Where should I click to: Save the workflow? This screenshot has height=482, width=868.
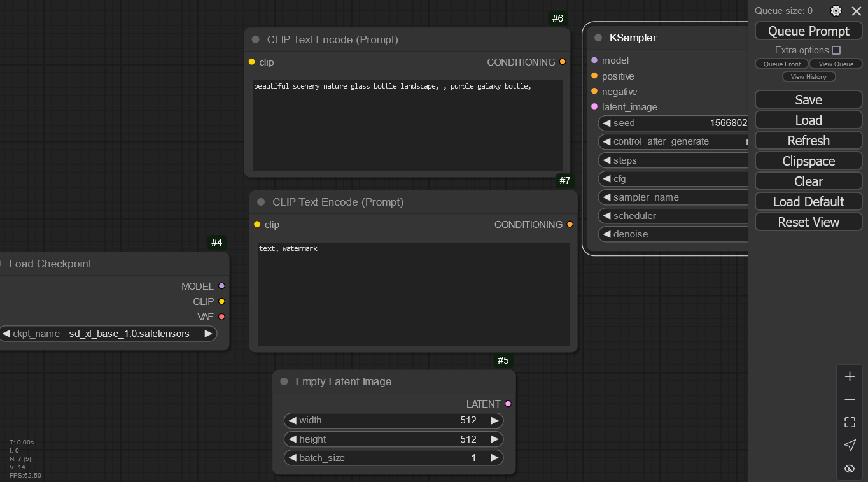(809, 100)
